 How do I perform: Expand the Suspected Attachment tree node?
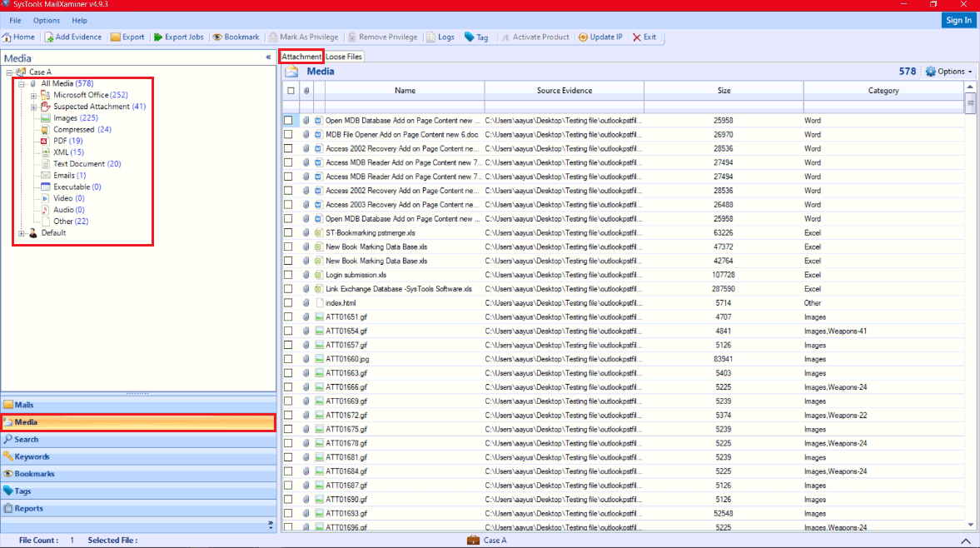(34, 107)
